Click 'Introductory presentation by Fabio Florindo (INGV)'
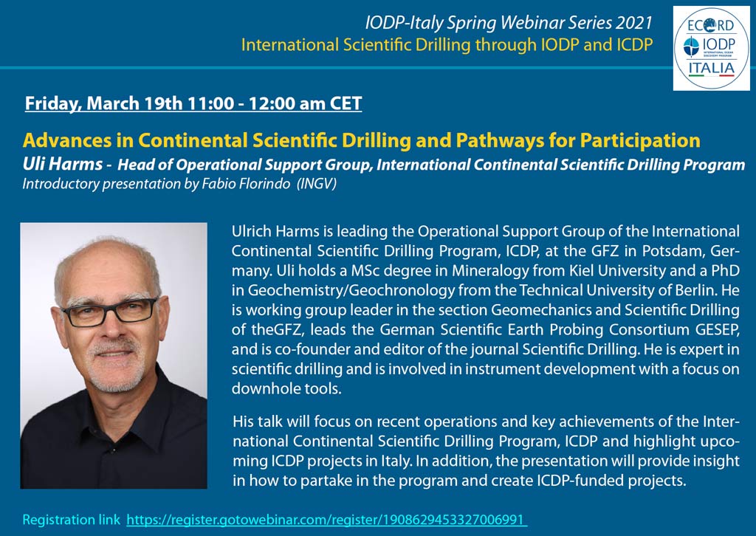The height and width of the screenshot is (536, 756). (179, 184)
